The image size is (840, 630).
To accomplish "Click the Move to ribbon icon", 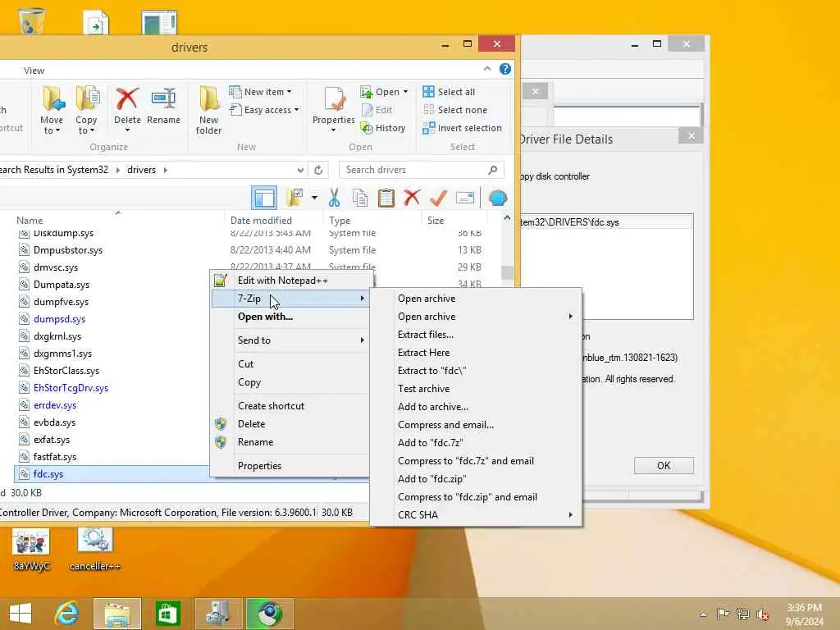I will pyautogui.click(x=52, y=110).
